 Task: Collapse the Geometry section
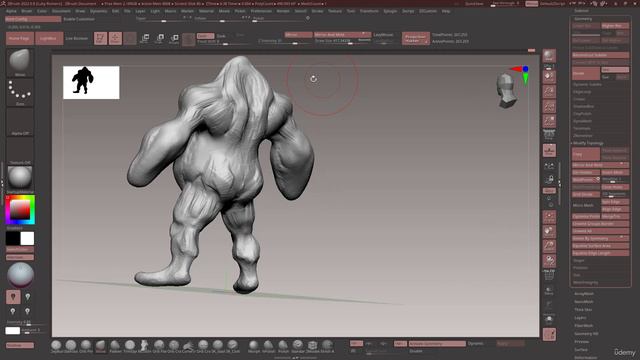tap(583, 19)
